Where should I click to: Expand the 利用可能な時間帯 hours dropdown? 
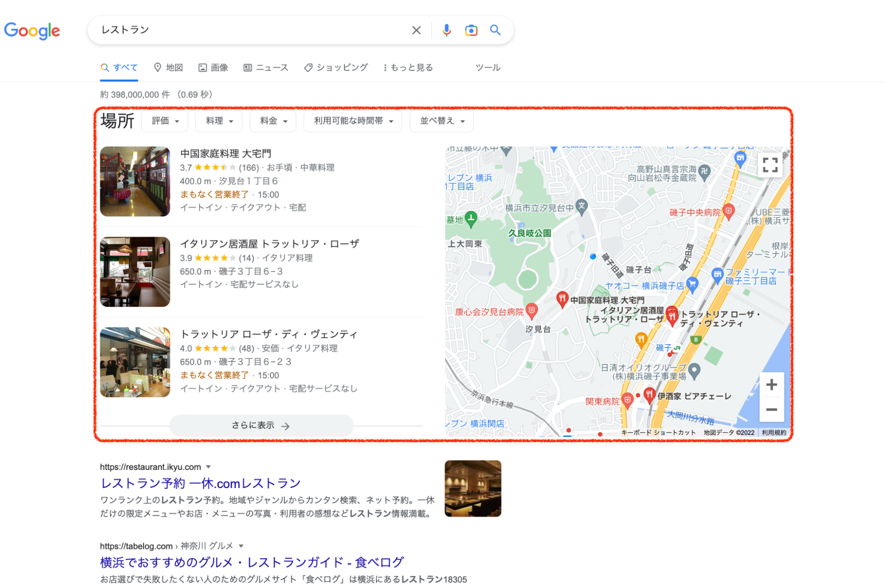[x=353, y=121]
